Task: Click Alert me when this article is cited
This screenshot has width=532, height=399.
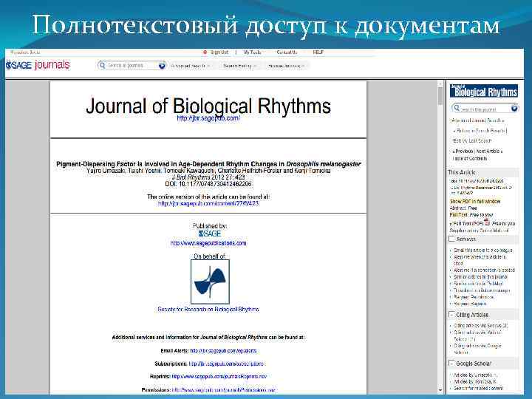Action: (480, 260)
